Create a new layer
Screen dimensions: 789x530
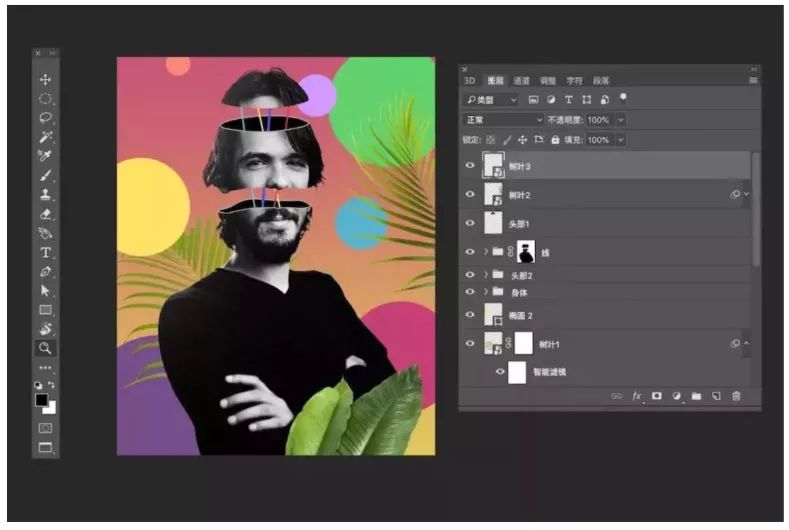pyautogui.click(x=717, y=396)
